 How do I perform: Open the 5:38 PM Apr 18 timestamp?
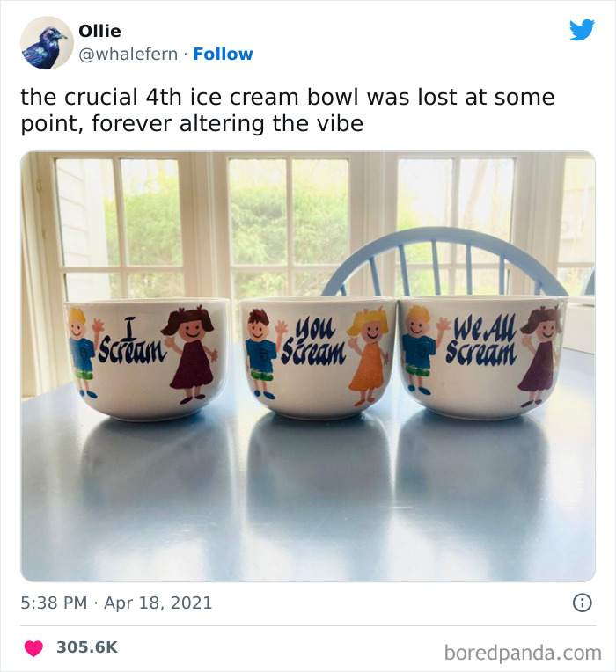pos(117,603)
